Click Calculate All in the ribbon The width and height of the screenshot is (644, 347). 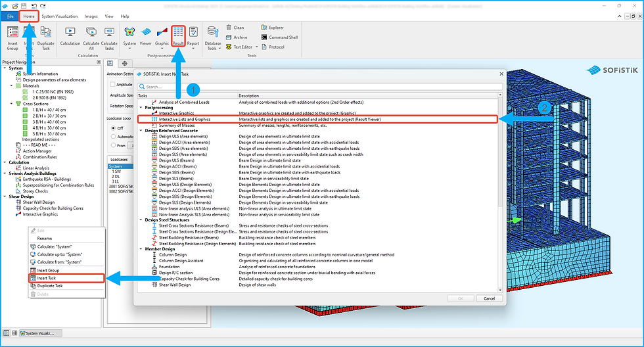pyautogui.click(x=91, y=37)
